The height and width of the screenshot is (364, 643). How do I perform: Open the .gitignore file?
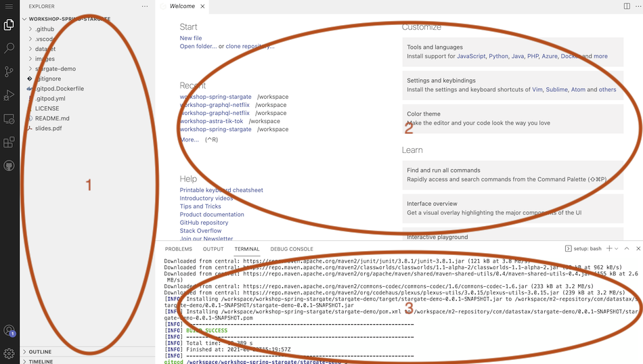[87, 78]
